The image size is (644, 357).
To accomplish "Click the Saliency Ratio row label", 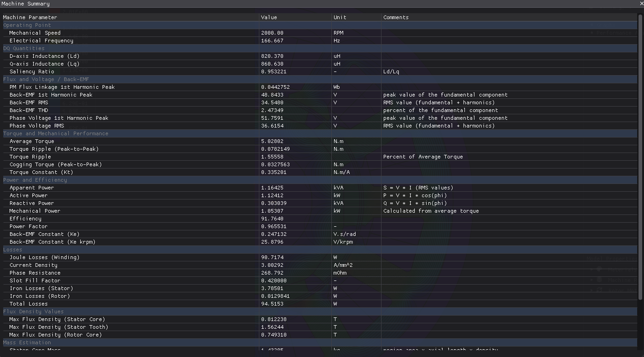I will click(31, 71).
